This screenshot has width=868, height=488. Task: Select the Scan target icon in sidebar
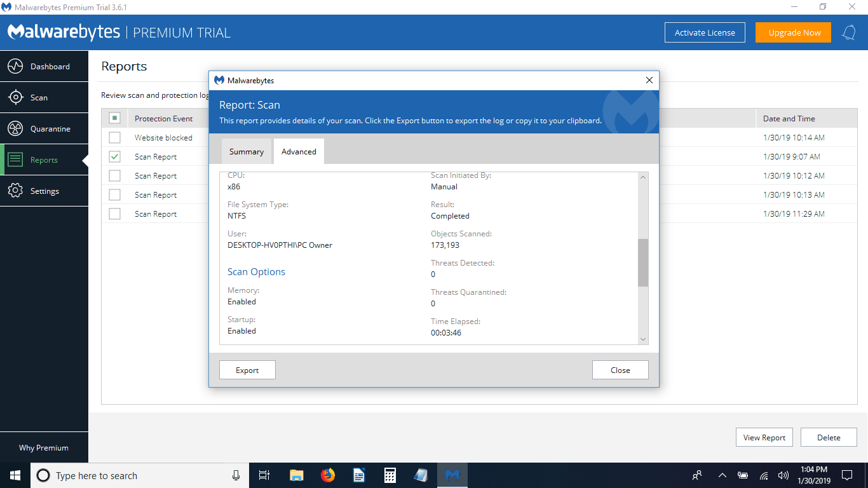[15, 97]
